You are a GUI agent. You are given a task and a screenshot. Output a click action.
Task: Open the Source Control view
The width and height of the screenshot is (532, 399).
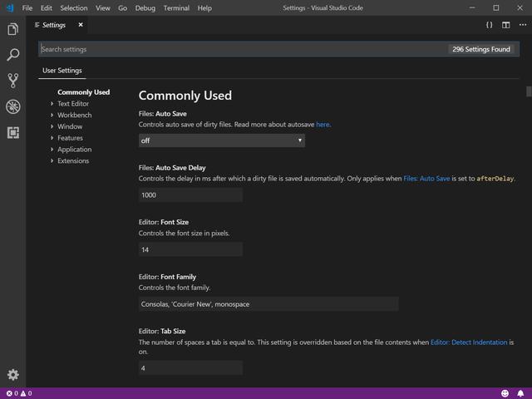(x=13, y=81)
